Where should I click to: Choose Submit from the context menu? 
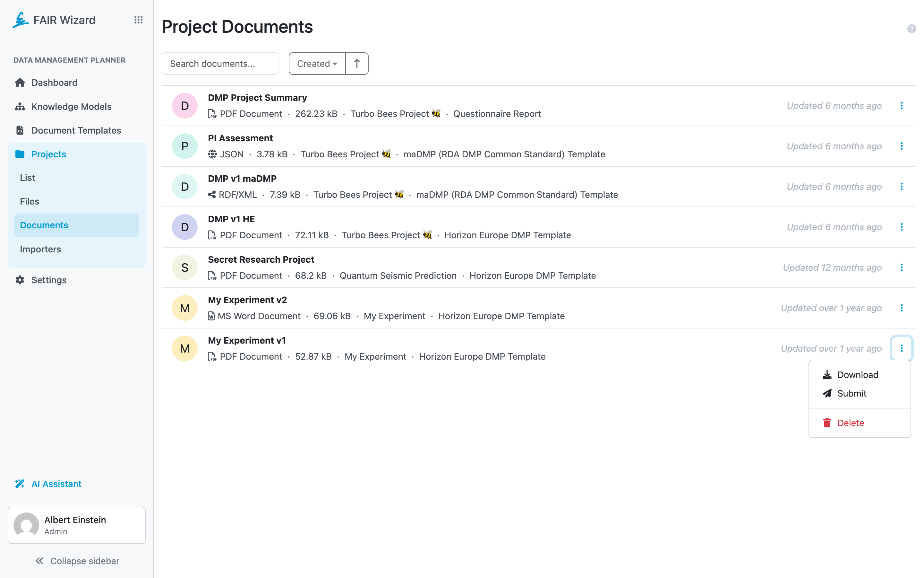(x=860, y=393)
